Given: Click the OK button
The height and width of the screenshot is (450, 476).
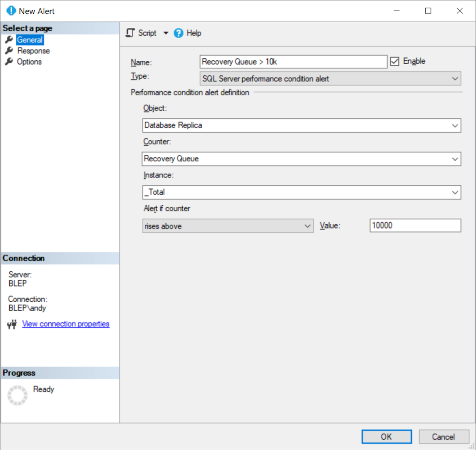Looking at the screenshot, I should (386, 437).
